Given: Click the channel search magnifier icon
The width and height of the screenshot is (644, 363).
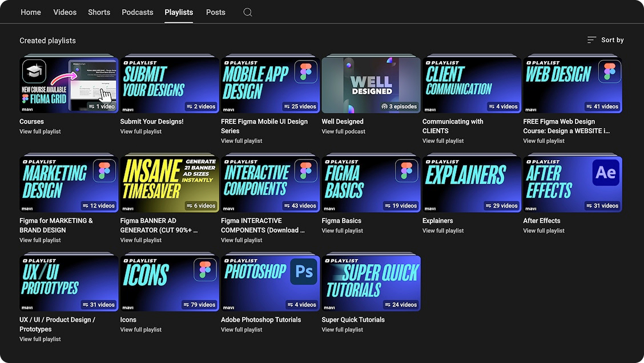Looking at the screenshot, I should (x=248, y=12).
